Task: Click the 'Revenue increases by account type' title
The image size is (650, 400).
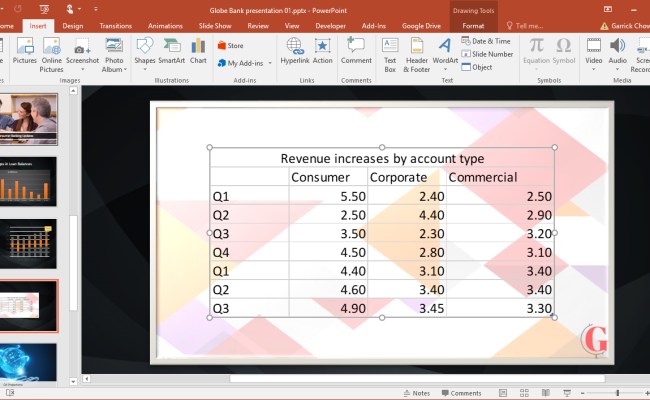Action: [382, 158]
